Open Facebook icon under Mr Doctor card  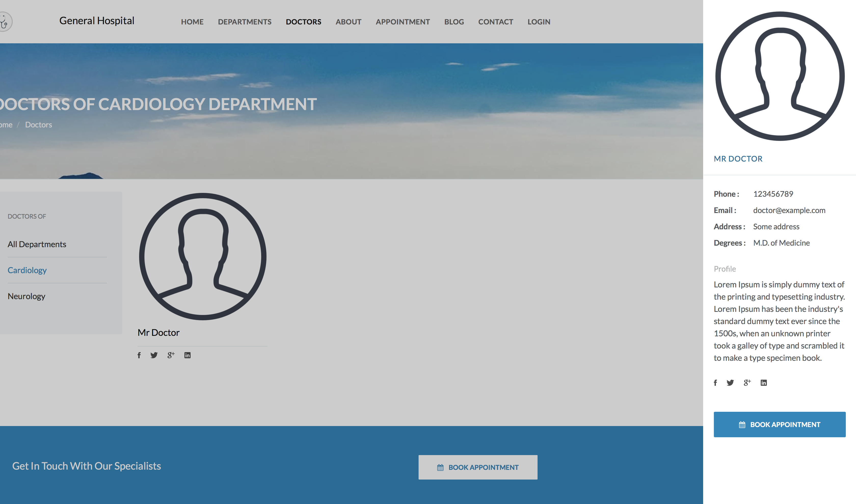[x=139, y=355]
